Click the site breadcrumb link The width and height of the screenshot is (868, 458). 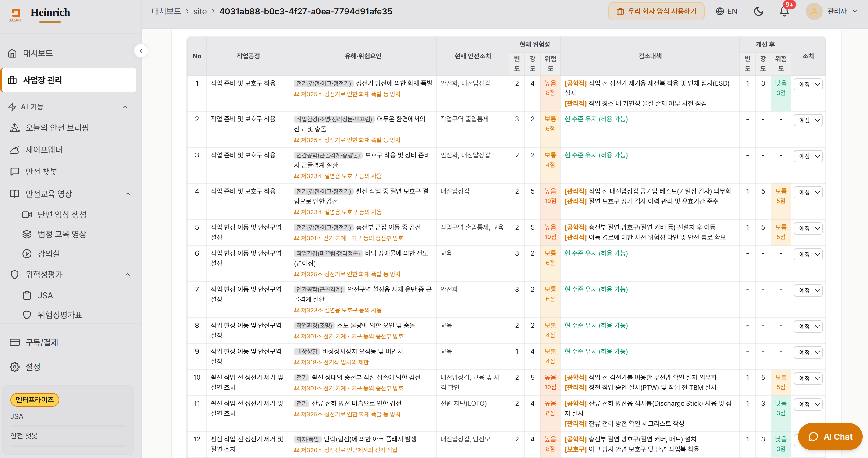pyautogui.click(x=200, y=12)
